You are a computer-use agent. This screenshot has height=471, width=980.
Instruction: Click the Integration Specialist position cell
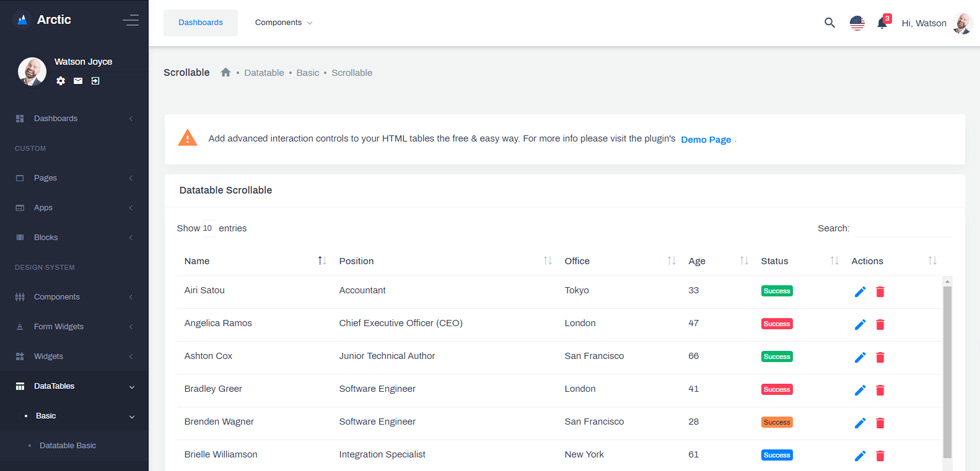pyautogui.click(x=382, y=454)
